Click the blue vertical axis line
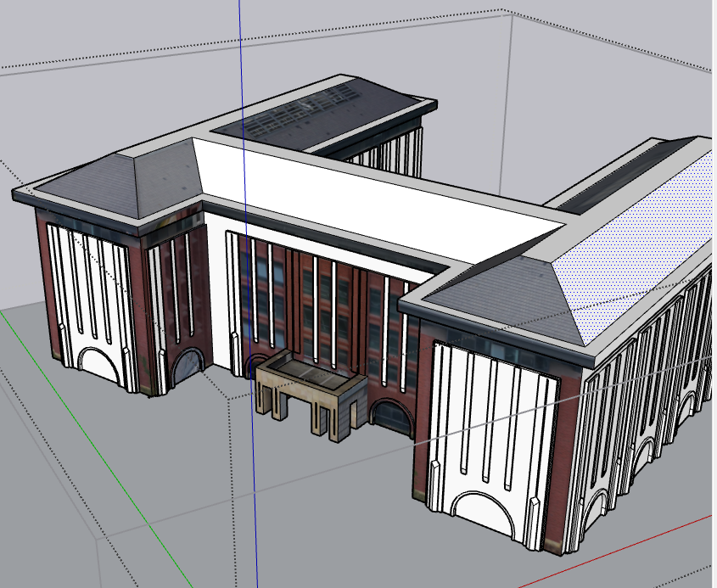The width and height of the screenshot is (717, 588). coord(242,68)
